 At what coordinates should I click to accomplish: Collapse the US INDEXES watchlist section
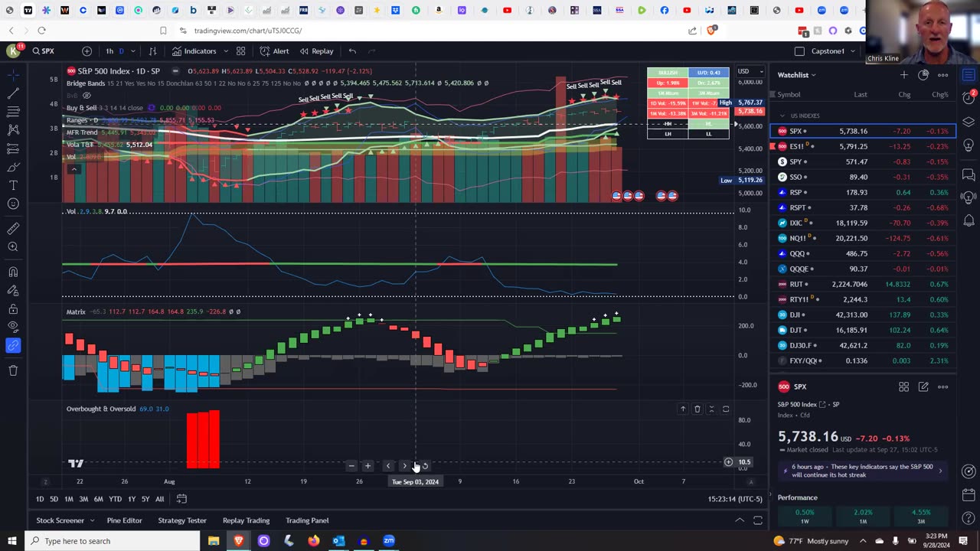(782, 116)
